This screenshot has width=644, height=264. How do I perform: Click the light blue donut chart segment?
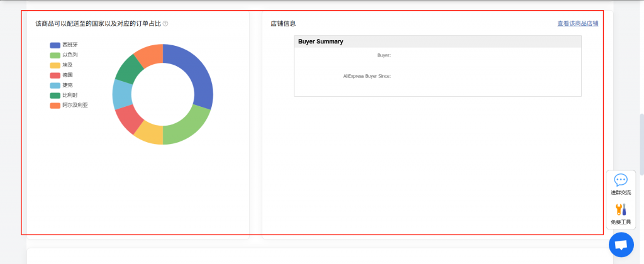tap(122, 94)
